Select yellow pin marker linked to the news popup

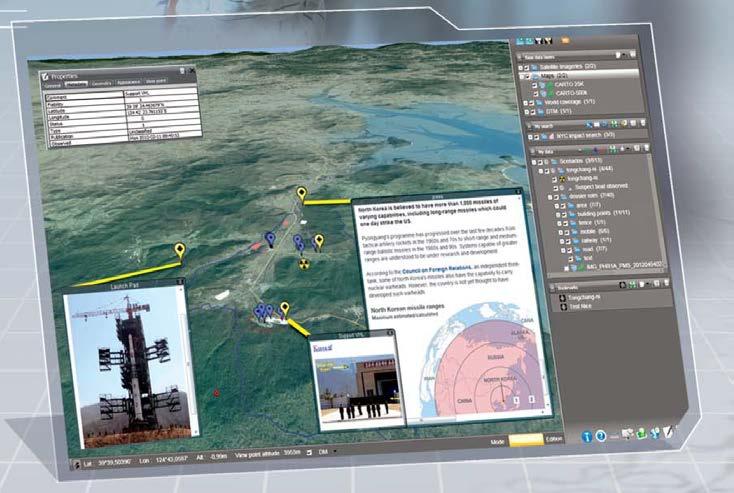[x=302, y=194]
